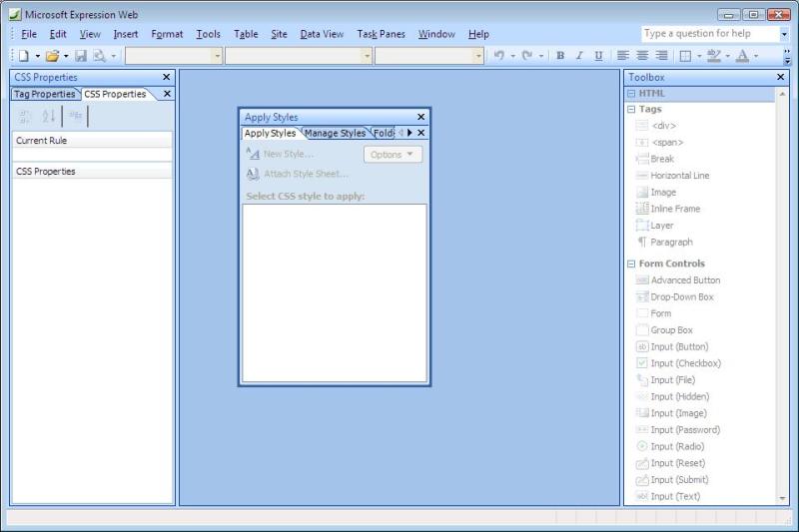Align text right
799x532 pixels.
[x=661, y=56]
